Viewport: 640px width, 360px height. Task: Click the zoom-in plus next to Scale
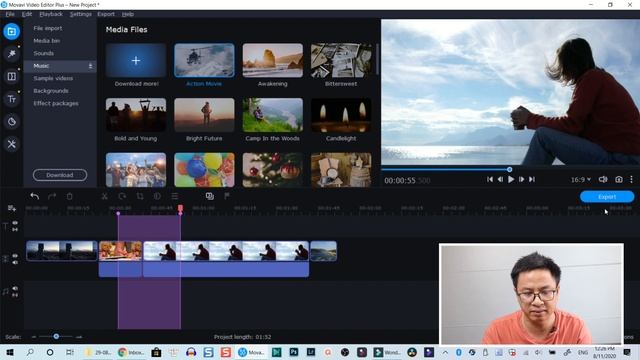coord(79,337)
